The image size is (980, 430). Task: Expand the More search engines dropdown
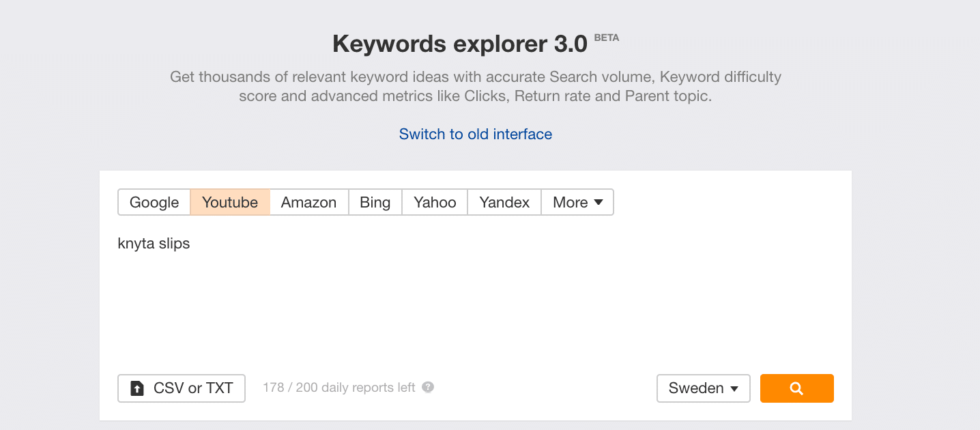pos(578,202)
